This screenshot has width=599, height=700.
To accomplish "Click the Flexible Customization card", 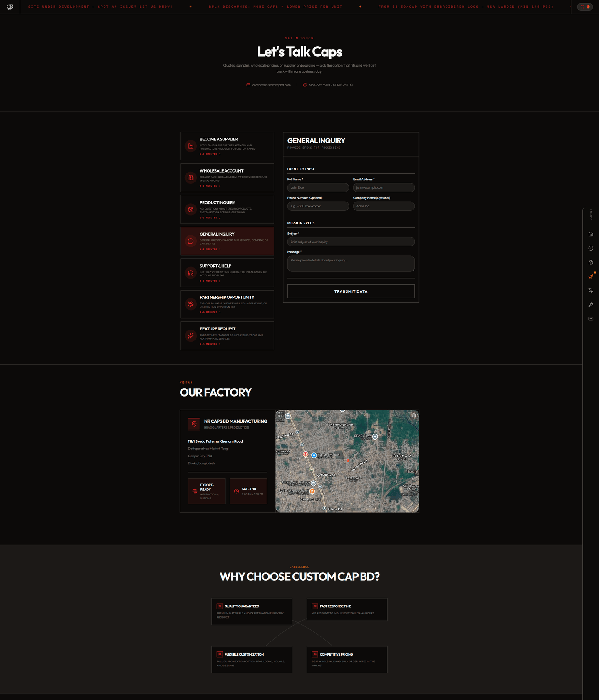I will pos(252,660).
